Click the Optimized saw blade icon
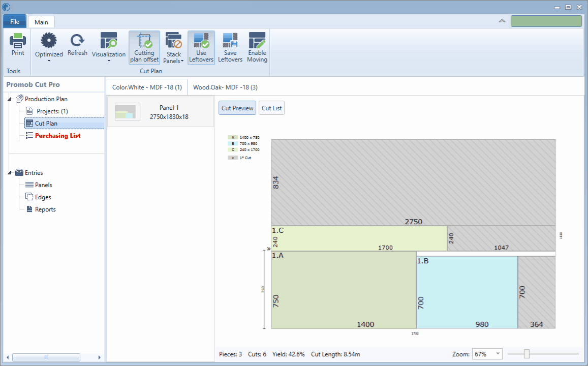The image size is (588, 366). point(49,40)
